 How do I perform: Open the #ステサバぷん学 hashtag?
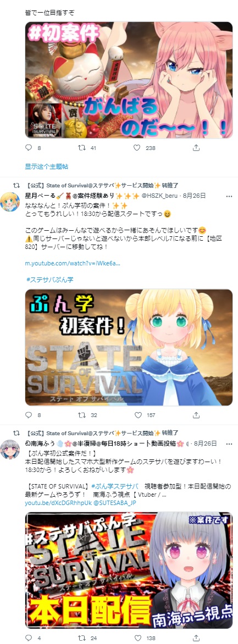[49, 280]
